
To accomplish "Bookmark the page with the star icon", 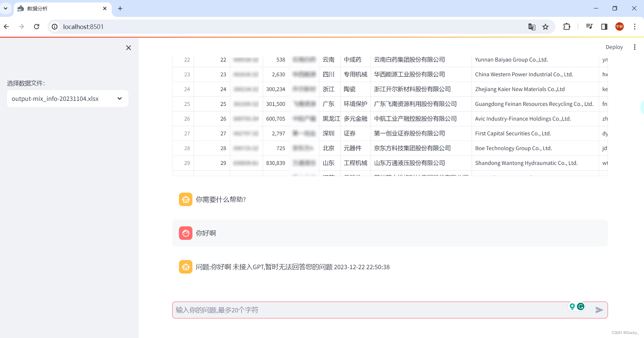I will (x=546, y=27).
